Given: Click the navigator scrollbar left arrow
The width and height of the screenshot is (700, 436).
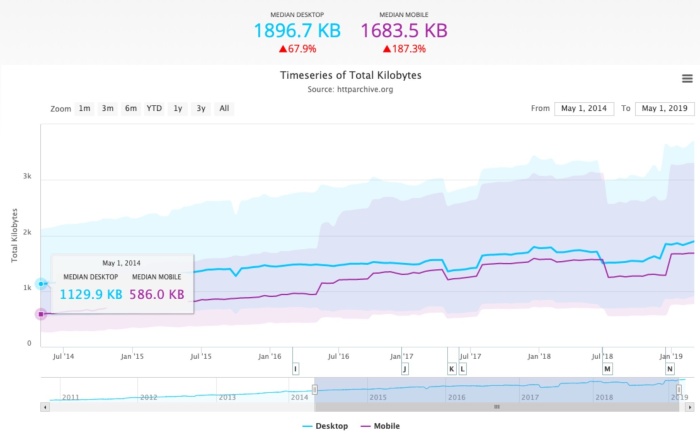Looking at the screenshot, I should [45, 407].
